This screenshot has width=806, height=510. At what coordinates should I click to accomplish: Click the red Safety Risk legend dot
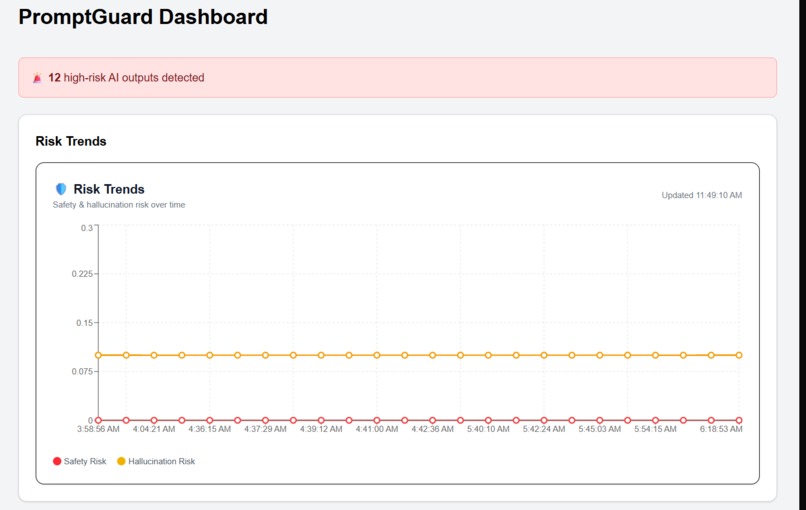[57, 461]
